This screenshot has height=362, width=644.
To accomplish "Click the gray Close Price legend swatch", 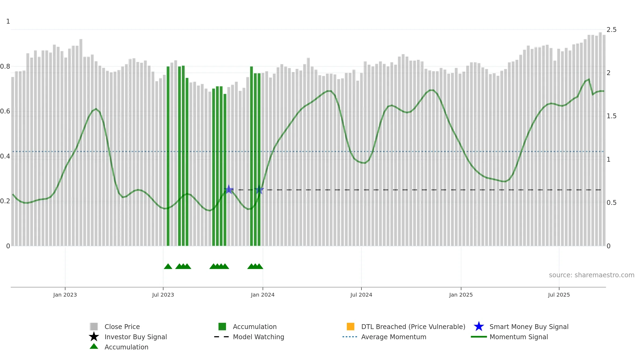I will coord(94,326).
